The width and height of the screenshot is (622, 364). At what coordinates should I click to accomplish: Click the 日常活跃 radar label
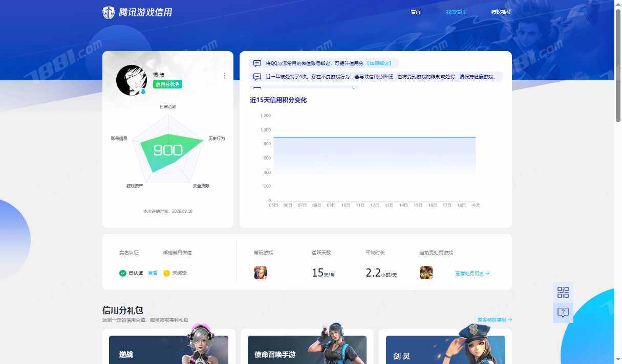click(x=168, y=107)
